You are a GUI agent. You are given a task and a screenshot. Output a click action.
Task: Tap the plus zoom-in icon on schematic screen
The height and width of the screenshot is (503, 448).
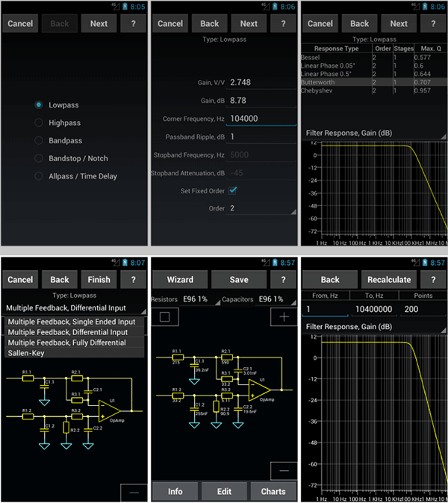[x=284, y=317]
